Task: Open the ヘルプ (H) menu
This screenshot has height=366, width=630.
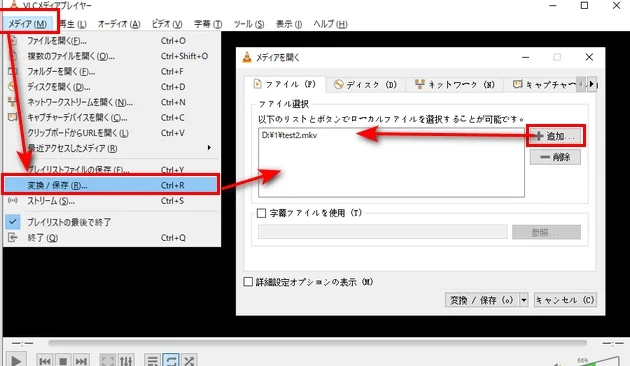Action: coord(330,24)
